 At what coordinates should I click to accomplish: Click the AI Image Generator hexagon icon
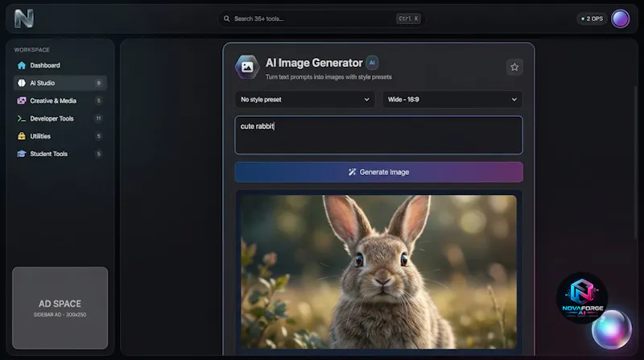pyautogui.click(x=247, y=67)
